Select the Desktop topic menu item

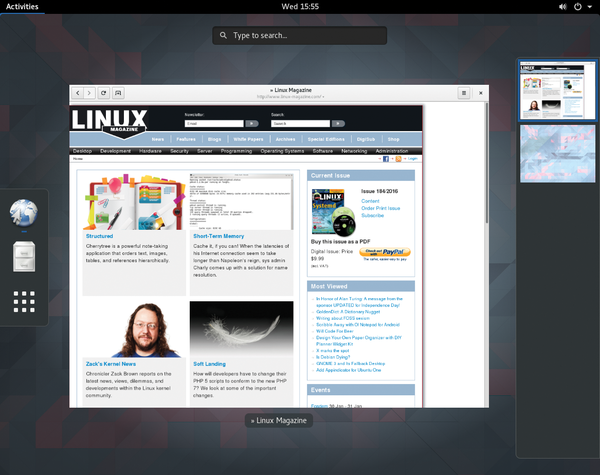tap(82, 151)
